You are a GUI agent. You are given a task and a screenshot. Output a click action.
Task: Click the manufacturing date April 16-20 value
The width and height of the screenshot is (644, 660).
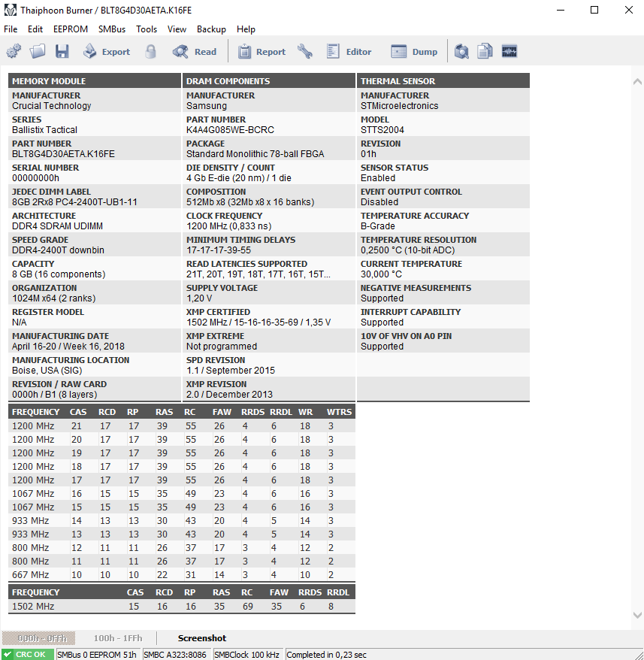[x=68, y=346]
